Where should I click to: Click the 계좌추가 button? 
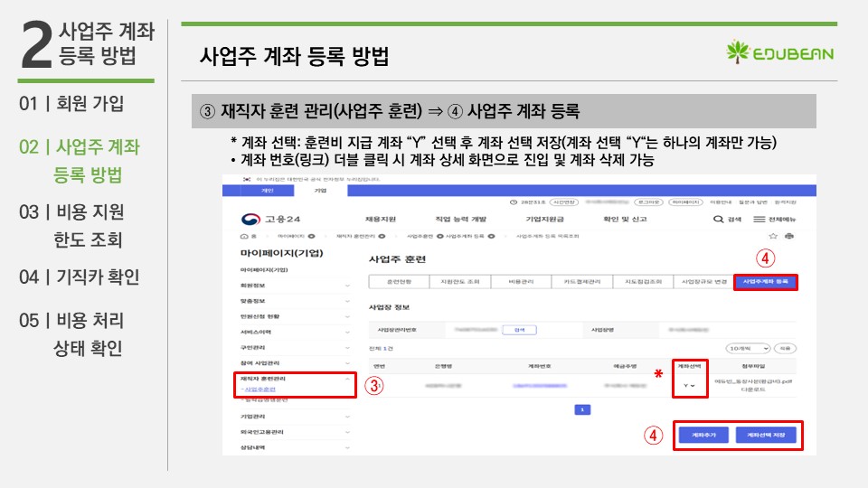pyautogui.click(x=703, y=435)
